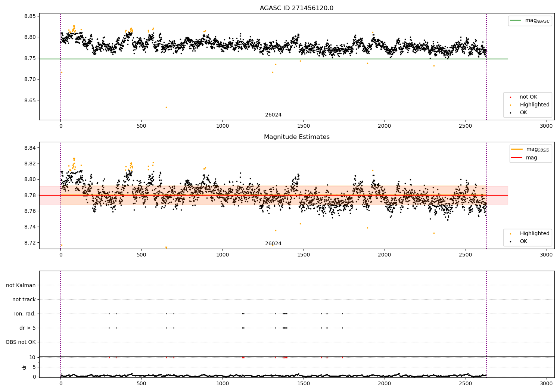Click the '8.78' y-axis tick label

(30, 195)
